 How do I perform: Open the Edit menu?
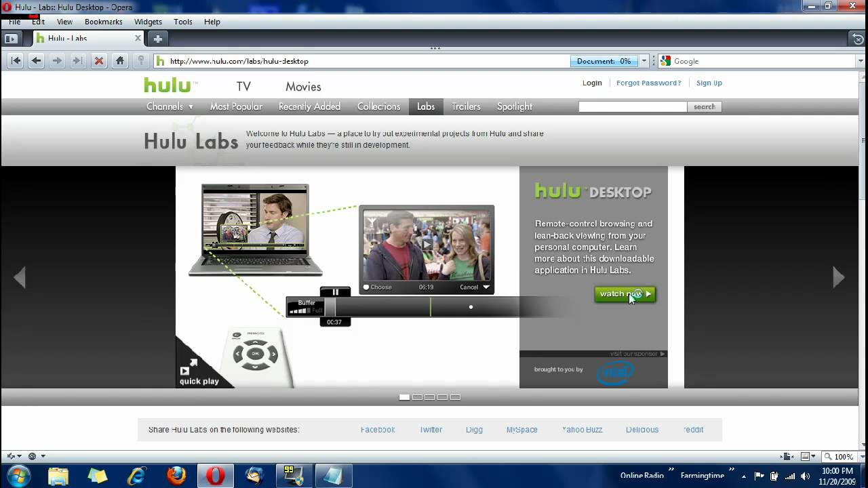pos(38,22)
